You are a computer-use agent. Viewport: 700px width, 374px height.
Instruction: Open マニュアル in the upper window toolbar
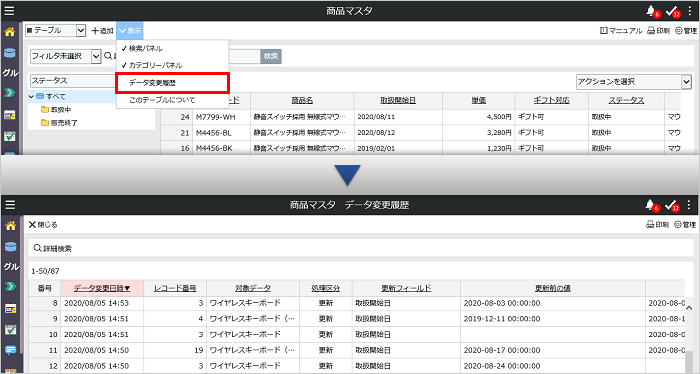point(621,31)
